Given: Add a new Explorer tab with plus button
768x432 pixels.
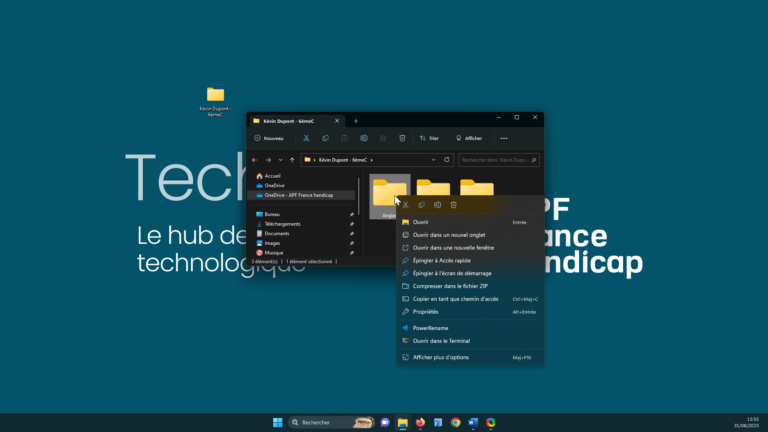Looking at the screenshot, I should click(x=355, y=120).
